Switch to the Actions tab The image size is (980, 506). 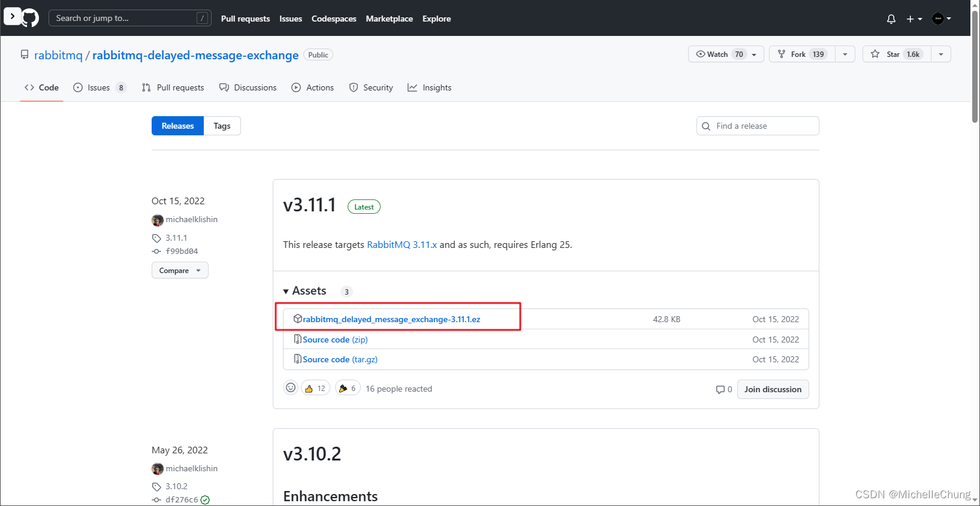[x=312, y=87]
